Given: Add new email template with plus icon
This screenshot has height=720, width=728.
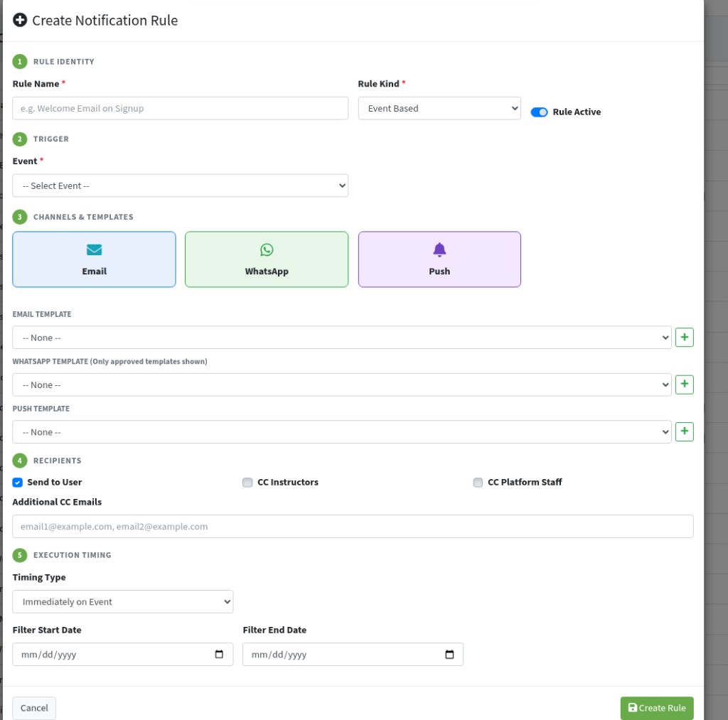Looking at the screenshot, I should coord(684,337).
